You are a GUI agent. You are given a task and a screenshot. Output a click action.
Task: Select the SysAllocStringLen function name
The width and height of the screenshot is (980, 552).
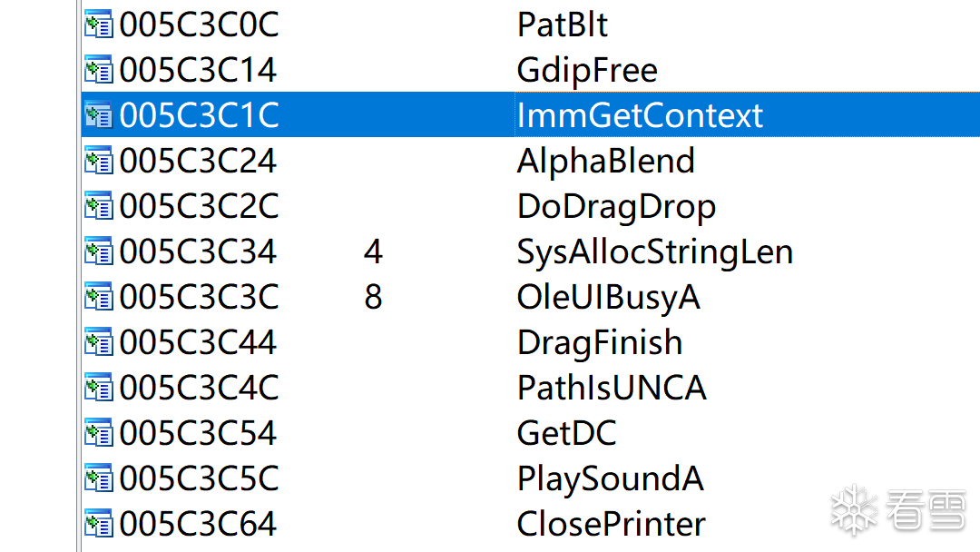coord(654,251)
